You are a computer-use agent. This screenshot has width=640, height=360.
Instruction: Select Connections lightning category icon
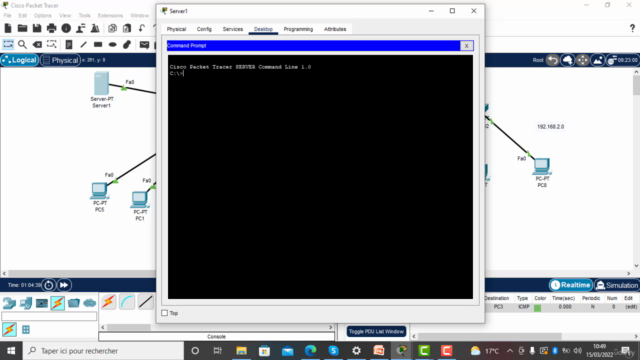click(58, 303)
